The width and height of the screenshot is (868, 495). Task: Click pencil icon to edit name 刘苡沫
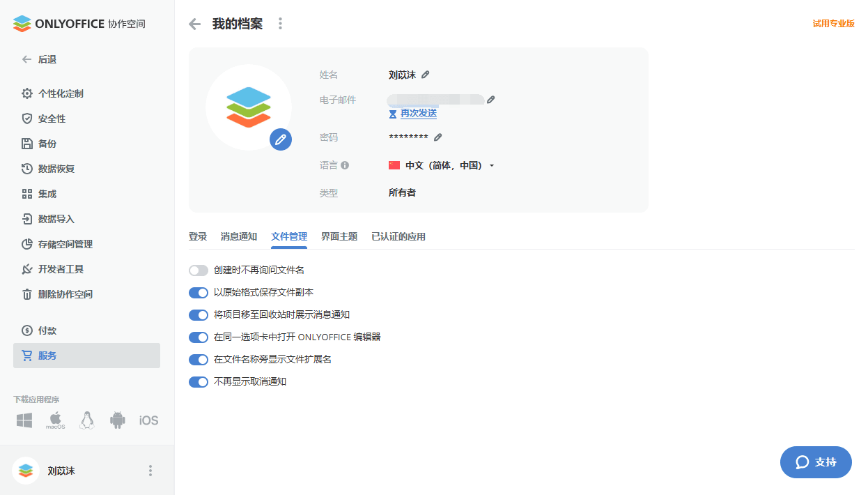tap(426, 75)
